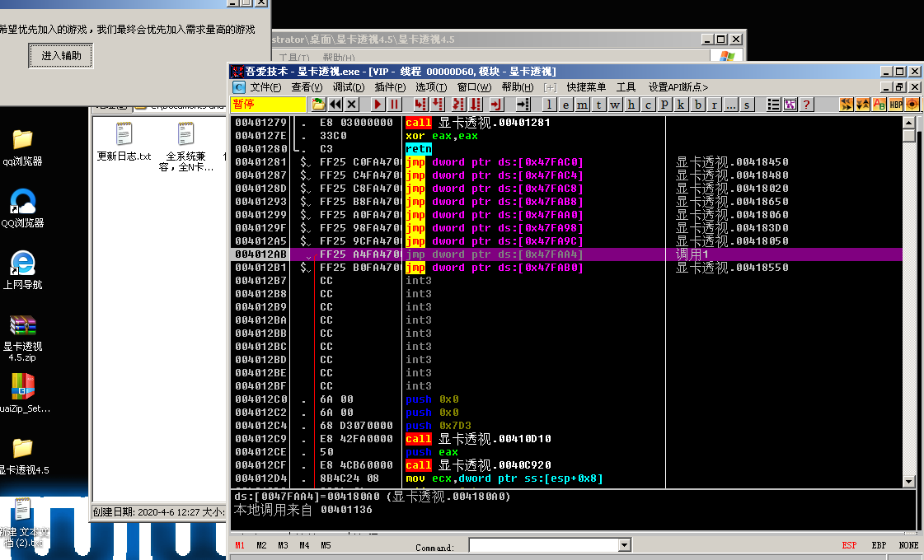Click the Go To Address arrow icon
The image size is (924, 560).
click(x=523, y=105)
